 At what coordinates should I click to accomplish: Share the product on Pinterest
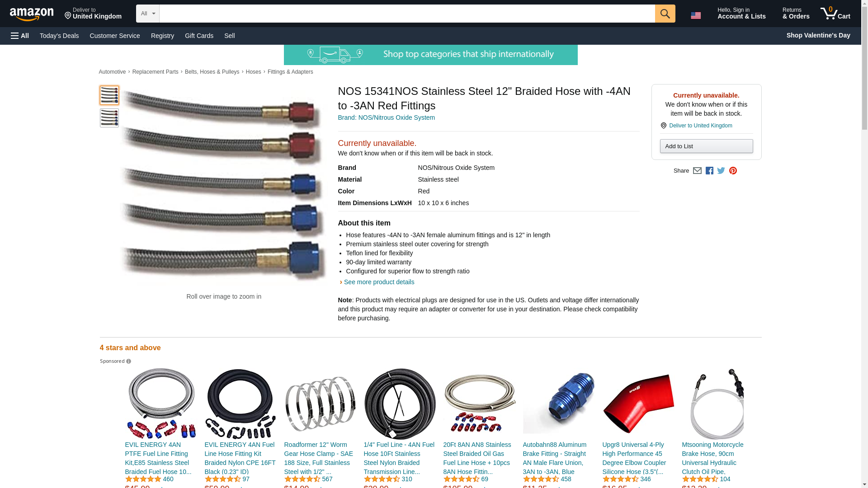point(733,171)
